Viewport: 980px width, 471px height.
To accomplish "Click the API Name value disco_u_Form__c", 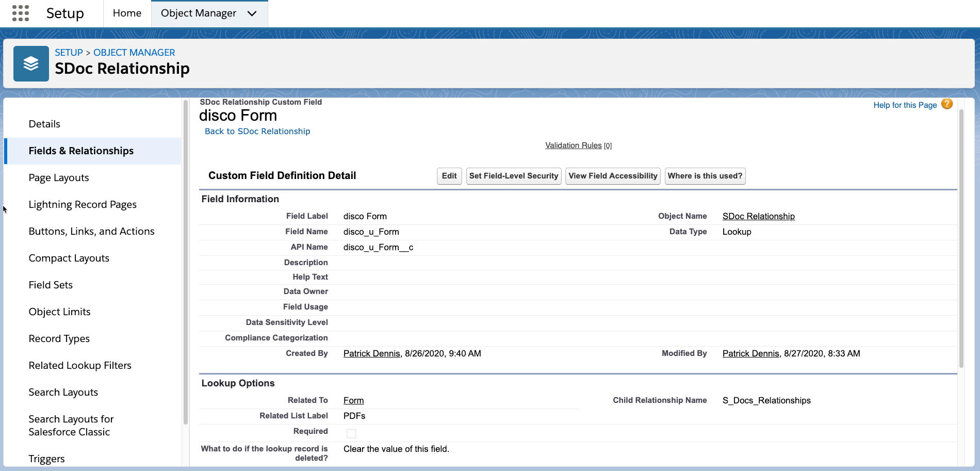I will [378, 247].
